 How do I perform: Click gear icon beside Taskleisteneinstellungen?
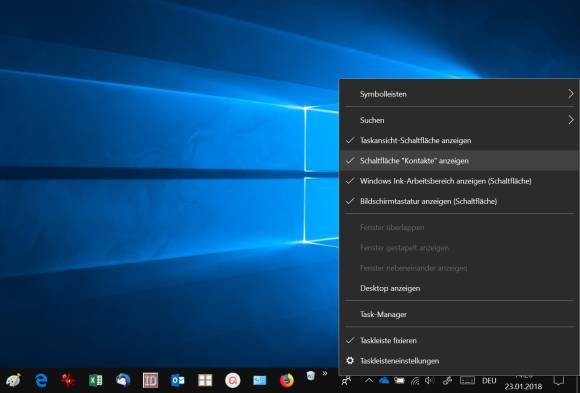350,360
